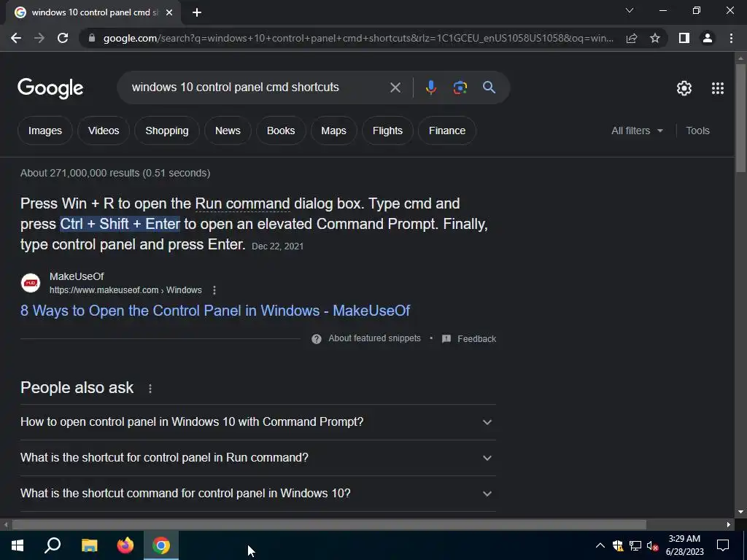Image resolution: width=747 pixels, height=560 pixels.
Task: Click the horizontal scrollbar thumb
Action: click(x=329, y=525)
